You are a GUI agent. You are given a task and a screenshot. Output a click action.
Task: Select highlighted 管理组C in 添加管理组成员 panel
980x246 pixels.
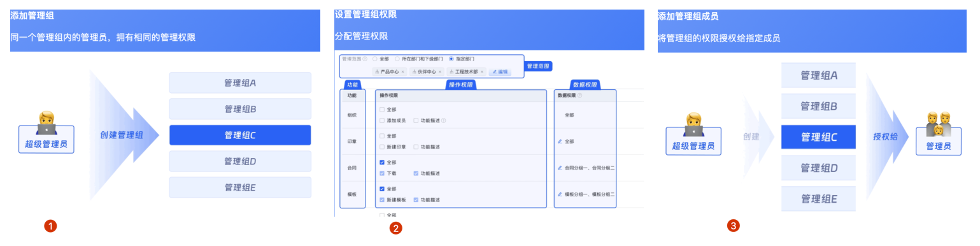818,137
